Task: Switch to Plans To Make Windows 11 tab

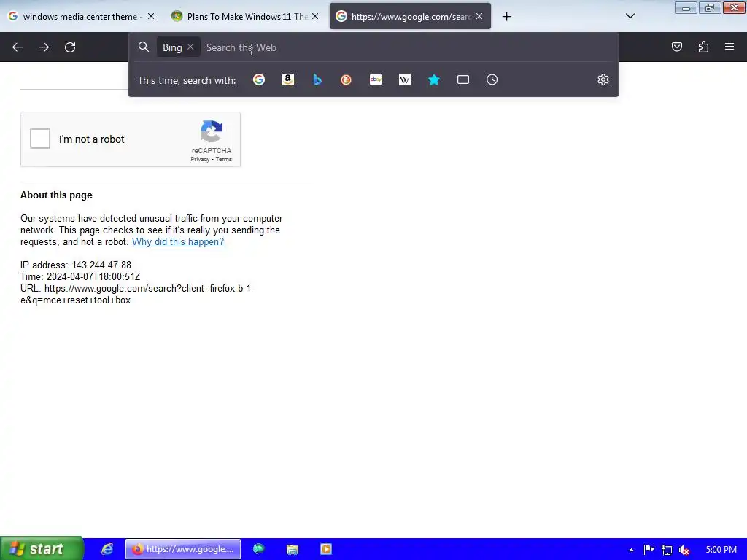Action: (247, 16)
